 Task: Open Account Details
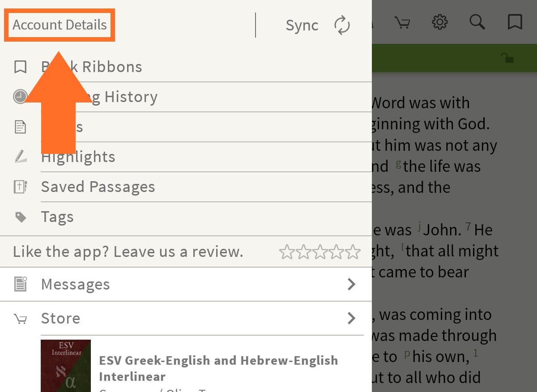click(60, 25)
